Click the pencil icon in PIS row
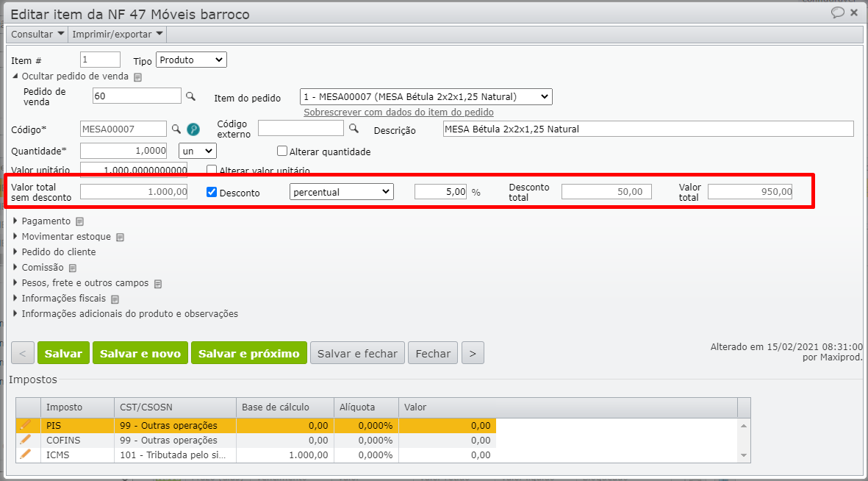This screenshot has width=868, height=481. tap(26, 425)
